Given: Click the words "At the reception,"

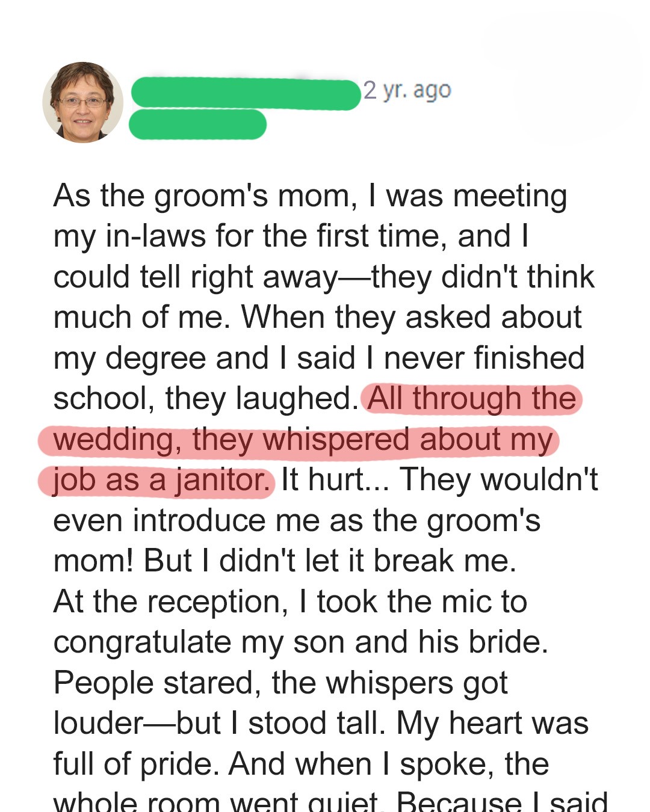Looking at the screenshot, I should pyautogui.click(x=171, y=601).
